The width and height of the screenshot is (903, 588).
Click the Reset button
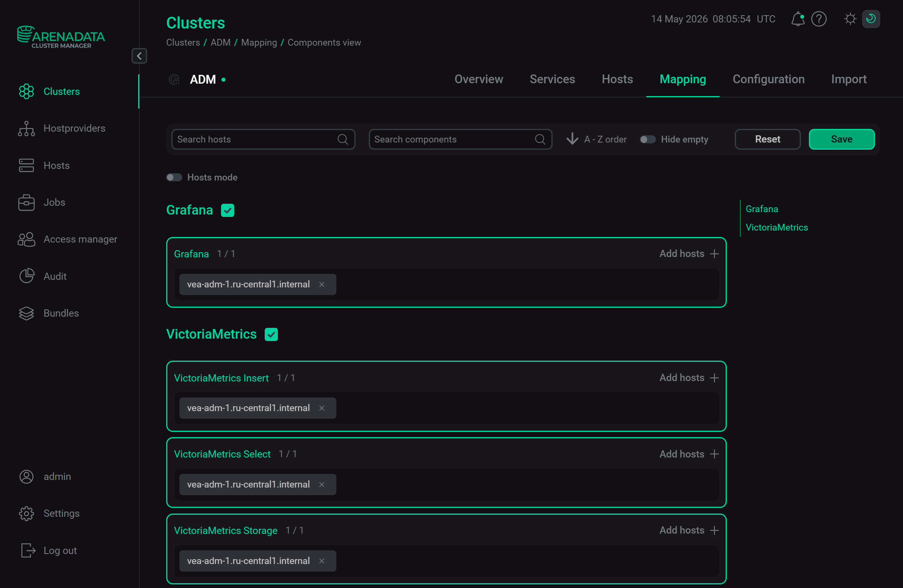[x=768, y=139]
